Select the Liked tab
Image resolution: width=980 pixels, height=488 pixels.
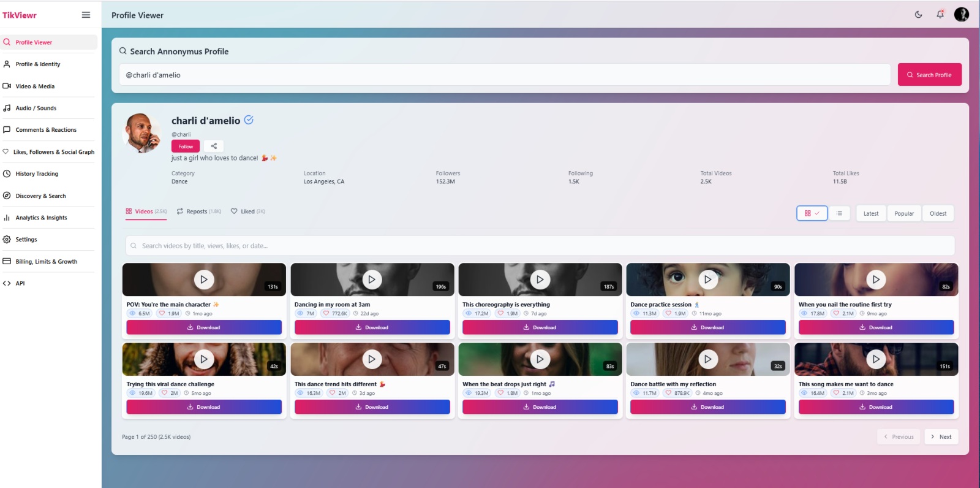coord(248,212)
